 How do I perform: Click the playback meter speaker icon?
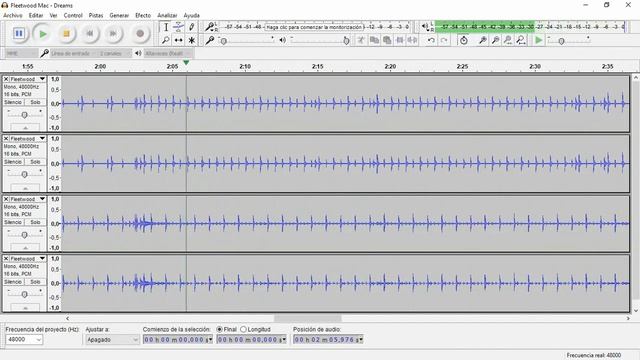pyautogui.click(x=425, y=27)
